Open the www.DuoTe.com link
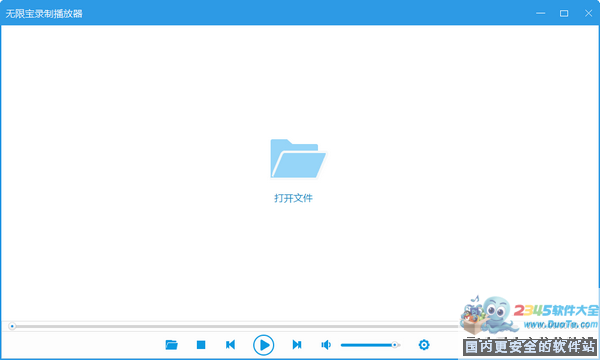The image size is (600, 360). [560, 324]
